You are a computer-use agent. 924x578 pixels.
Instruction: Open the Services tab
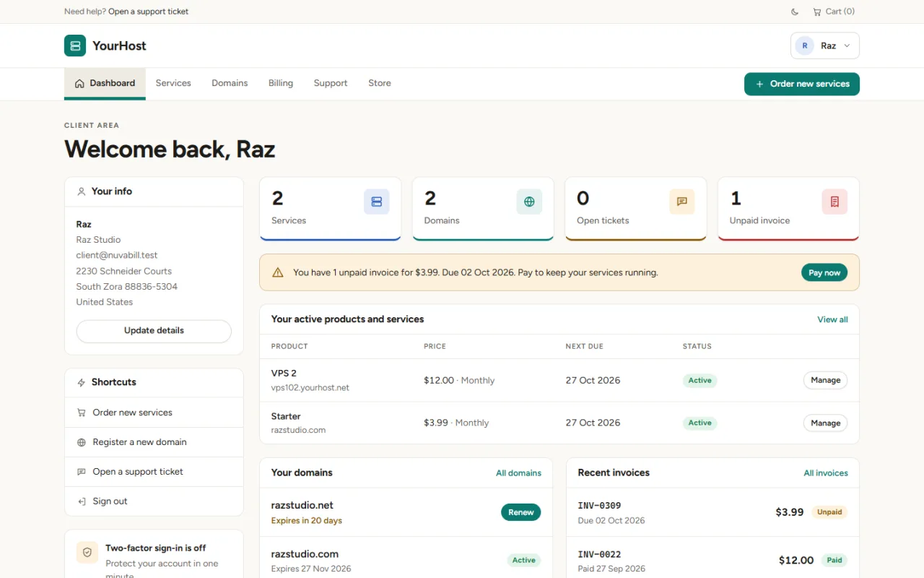[173, 83]
